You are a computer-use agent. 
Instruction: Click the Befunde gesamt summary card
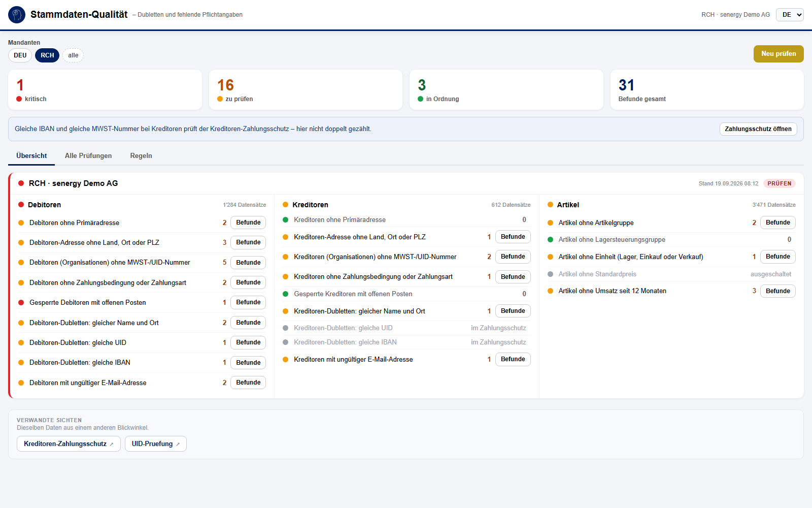707,90
